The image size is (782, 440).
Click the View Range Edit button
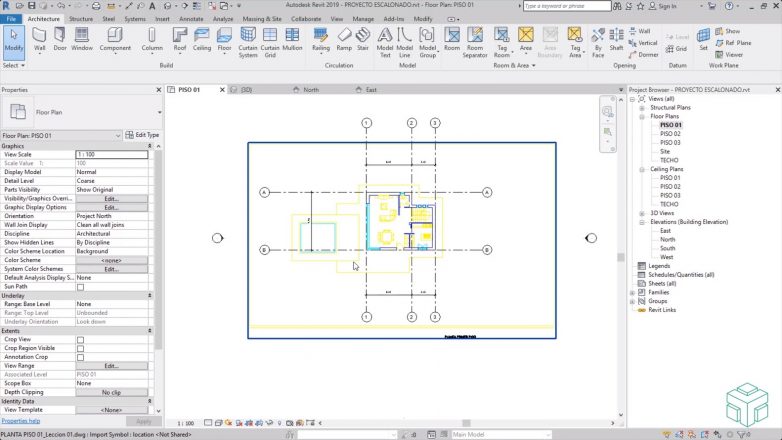tap(111, 365)
